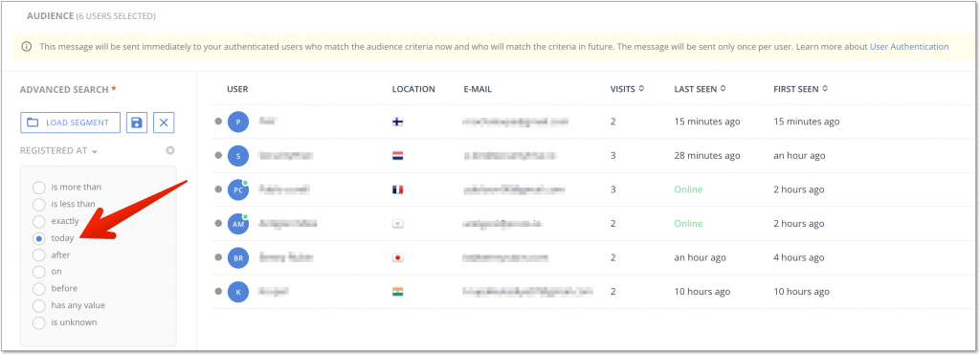Click the info icon in the notice banner
The image size is (980, 355).
point(27,46)
